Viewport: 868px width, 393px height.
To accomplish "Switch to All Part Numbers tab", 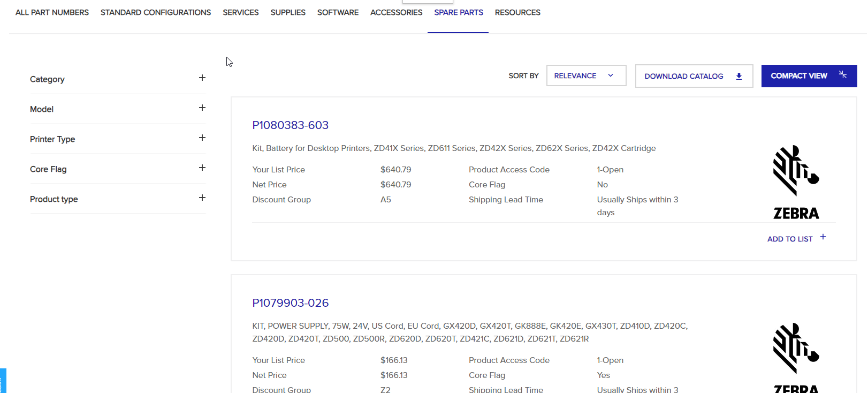I will [52, 12].
